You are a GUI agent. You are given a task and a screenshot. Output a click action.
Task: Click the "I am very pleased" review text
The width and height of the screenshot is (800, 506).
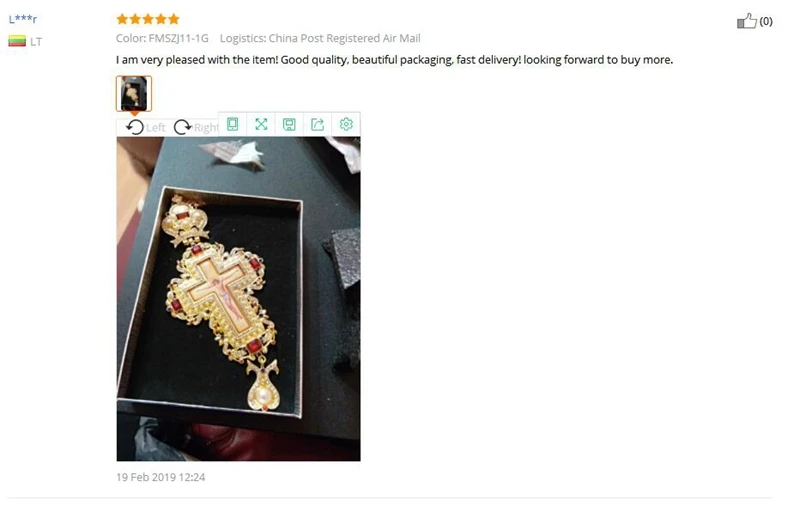pos(394,60)
